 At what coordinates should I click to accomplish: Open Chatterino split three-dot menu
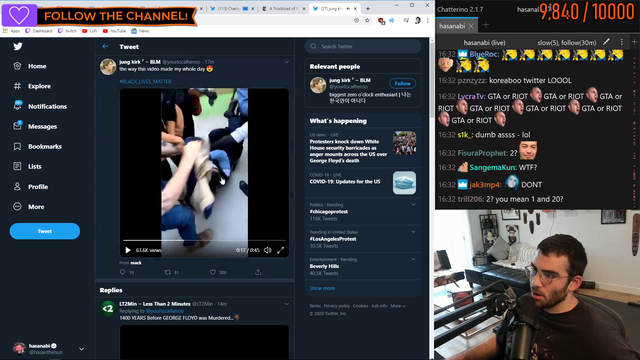coord(622,42)
